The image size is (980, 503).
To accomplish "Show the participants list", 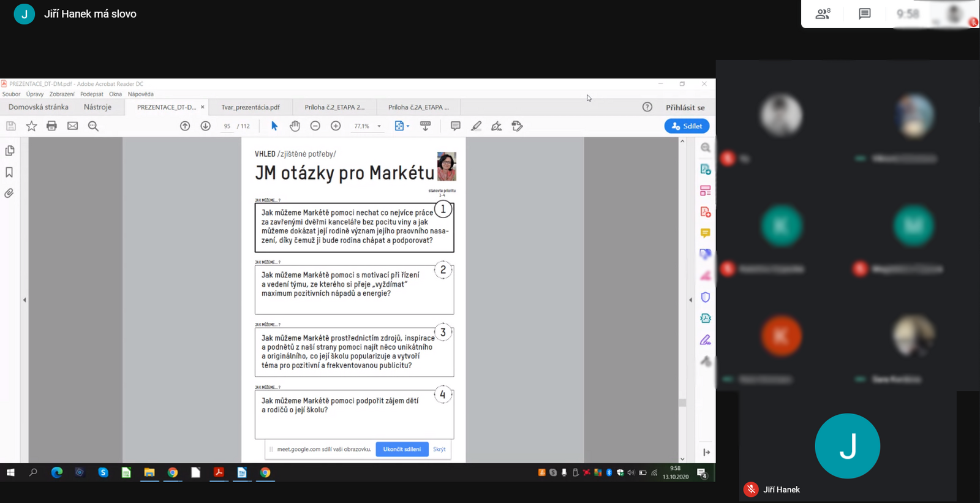I will 823,13.
